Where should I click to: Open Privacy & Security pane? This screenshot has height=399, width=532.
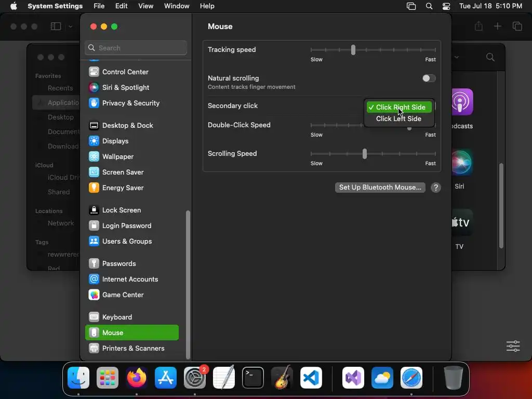(x=131, y=103)
